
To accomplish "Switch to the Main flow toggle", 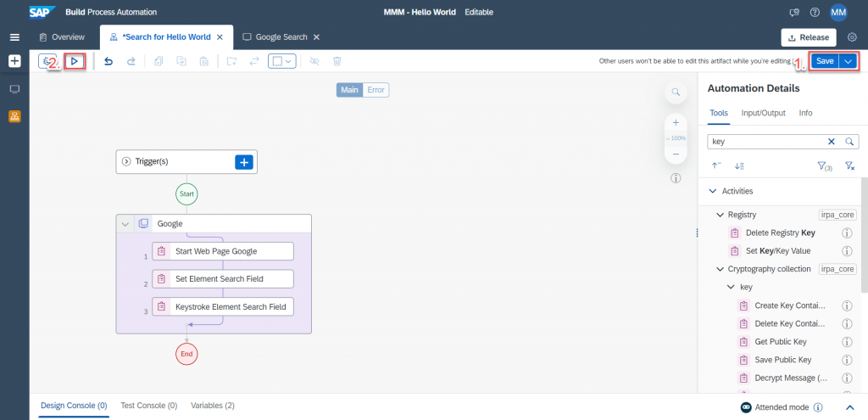I will [349, 90].
